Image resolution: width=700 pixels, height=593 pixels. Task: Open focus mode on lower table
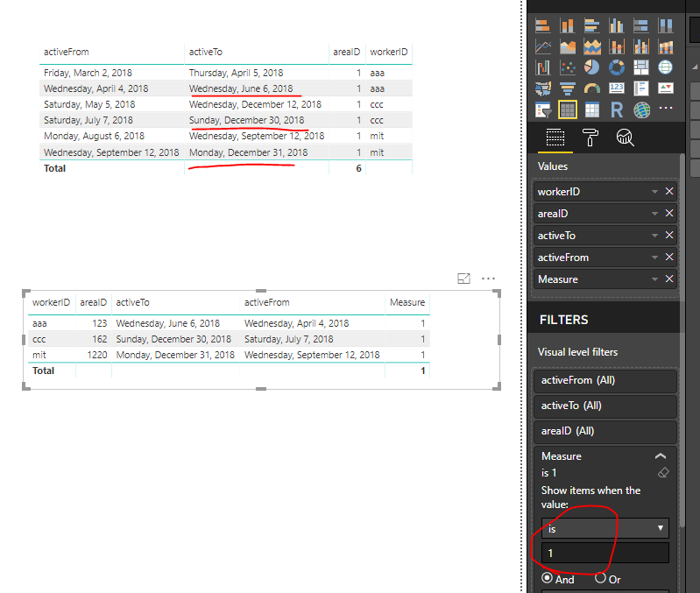coord(463,279)
